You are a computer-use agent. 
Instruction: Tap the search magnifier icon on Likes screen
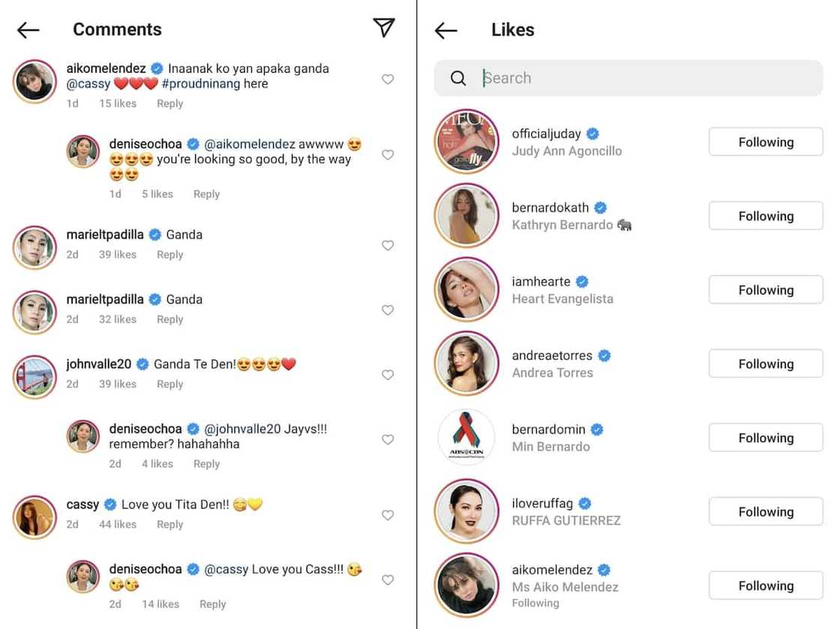coord(459,78)
